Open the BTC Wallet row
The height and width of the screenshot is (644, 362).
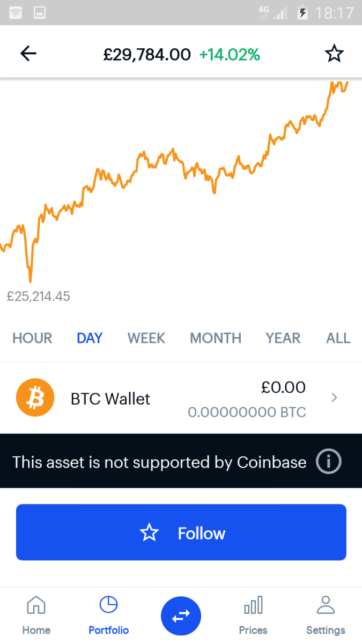tap(161, 398)
